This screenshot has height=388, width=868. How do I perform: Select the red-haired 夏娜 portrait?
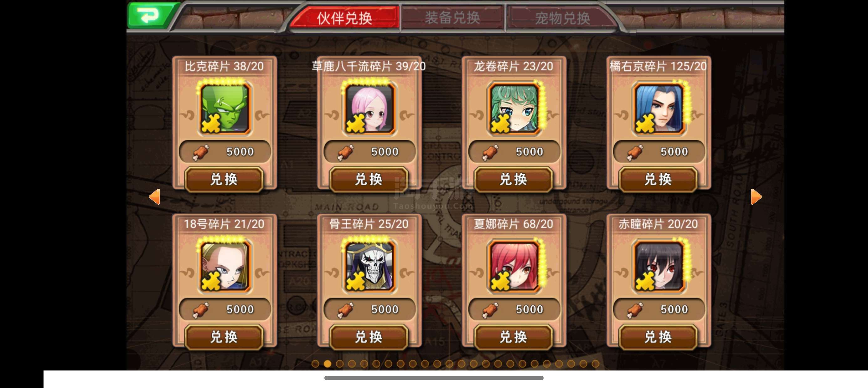[x=514, y=266]
